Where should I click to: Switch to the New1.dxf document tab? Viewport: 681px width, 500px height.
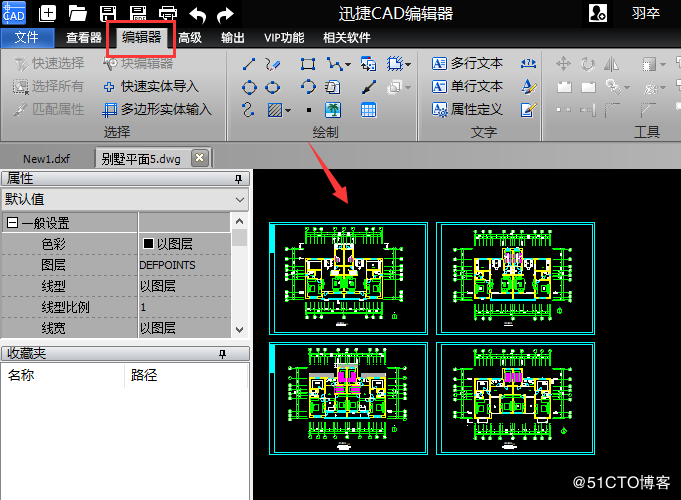pyautogui.click(x=46, y=159)
